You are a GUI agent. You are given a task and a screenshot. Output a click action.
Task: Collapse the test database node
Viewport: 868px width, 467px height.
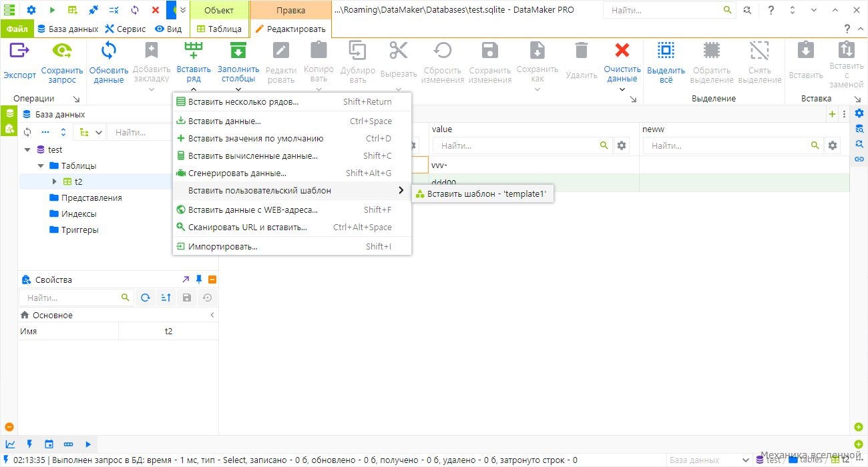27,150
